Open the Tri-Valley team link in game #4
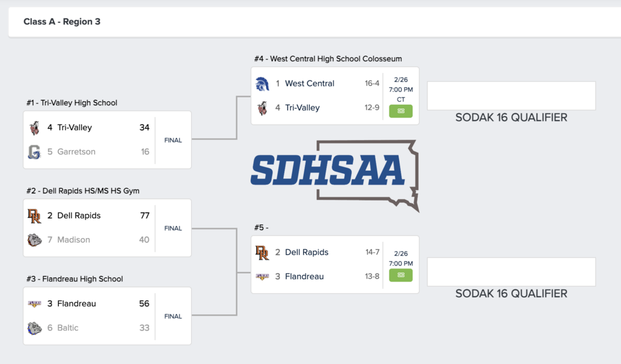The width and height of the screenshot is (621, 364). coord(302,107)
